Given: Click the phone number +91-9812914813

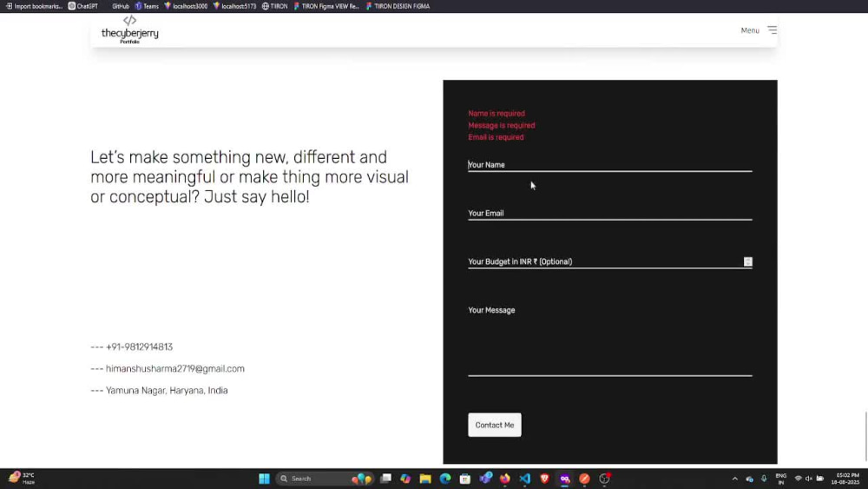Looking at the screenshot, I should point(139,347).
